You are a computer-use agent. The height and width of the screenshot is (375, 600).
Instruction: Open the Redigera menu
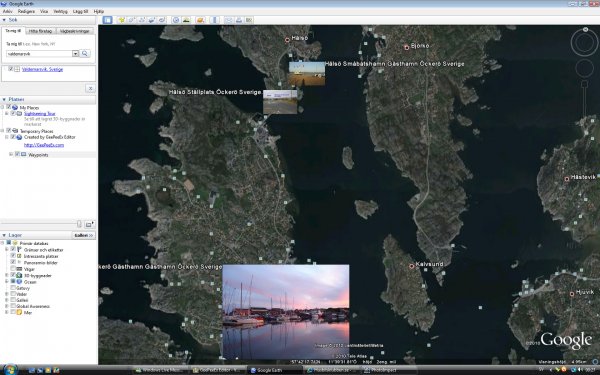[x=26, y=11]
